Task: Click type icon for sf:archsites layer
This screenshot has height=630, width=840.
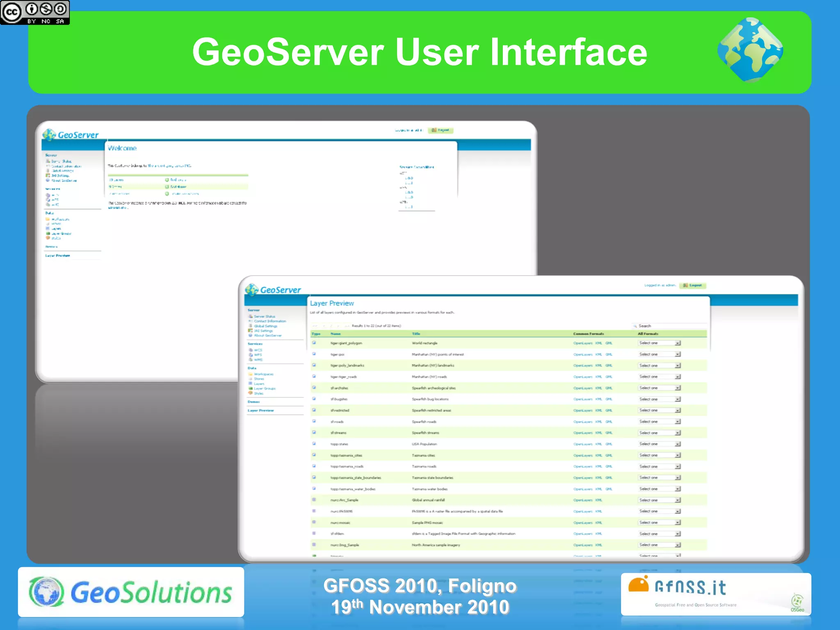Action: (314, 387)
